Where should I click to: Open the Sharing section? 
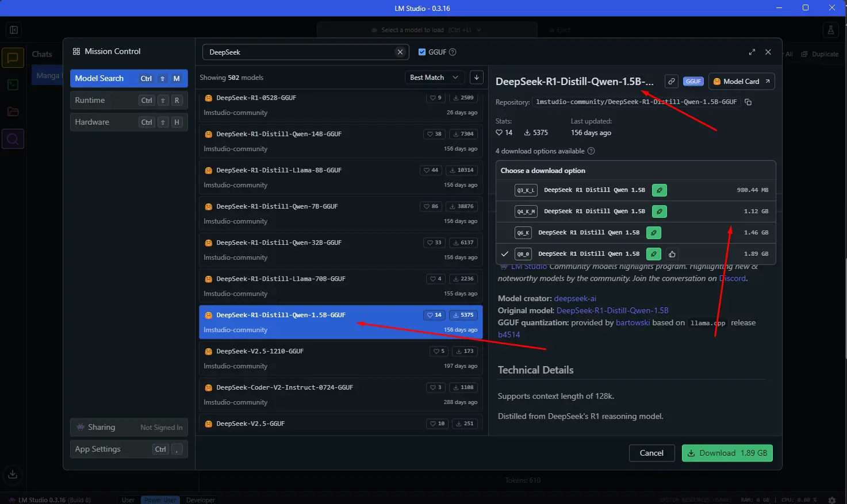(129, 428)
